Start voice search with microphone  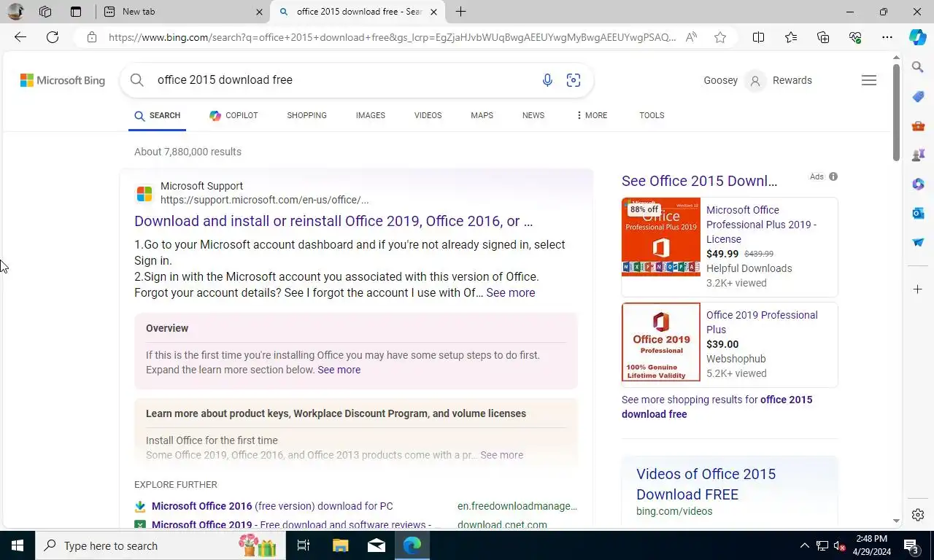[x=547, y=80]
